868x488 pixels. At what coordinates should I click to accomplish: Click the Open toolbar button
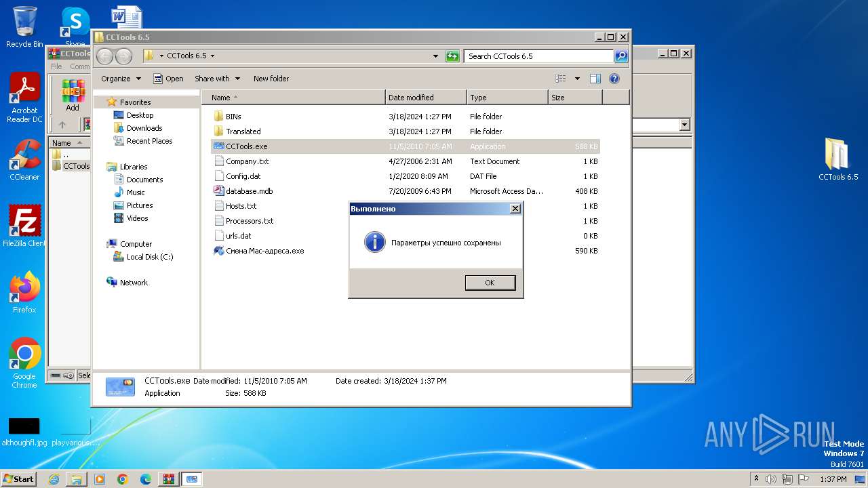[168, 79]
